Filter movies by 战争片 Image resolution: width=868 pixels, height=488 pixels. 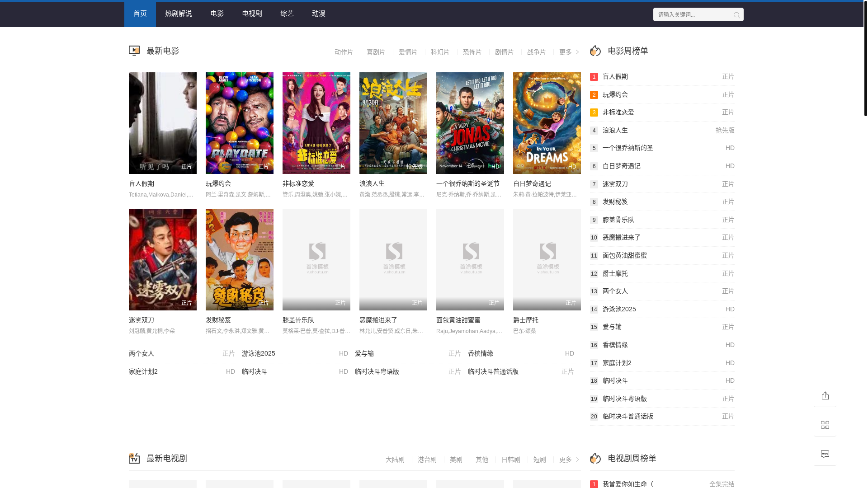pos(537,52)
